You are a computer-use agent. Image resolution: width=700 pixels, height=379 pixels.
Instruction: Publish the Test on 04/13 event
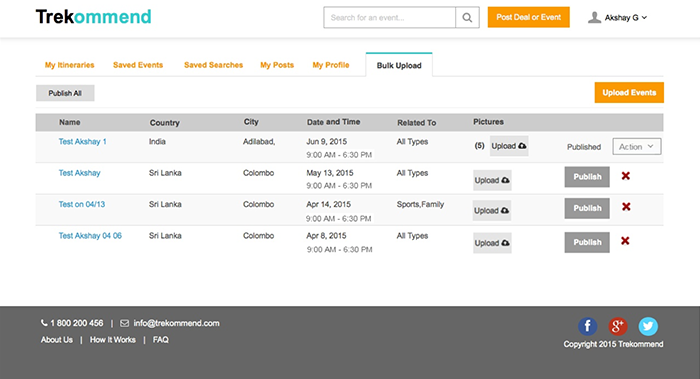tap(587, 208)
